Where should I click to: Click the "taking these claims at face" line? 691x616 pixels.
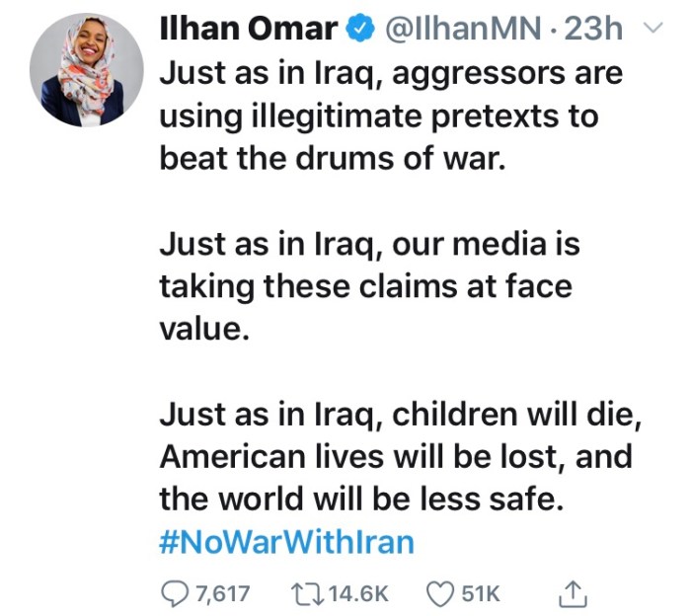[366, 286]
